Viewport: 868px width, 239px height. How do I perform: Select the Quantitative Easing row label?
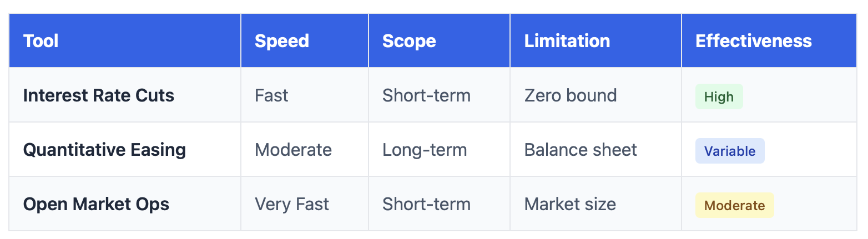(x=104, y=150)
